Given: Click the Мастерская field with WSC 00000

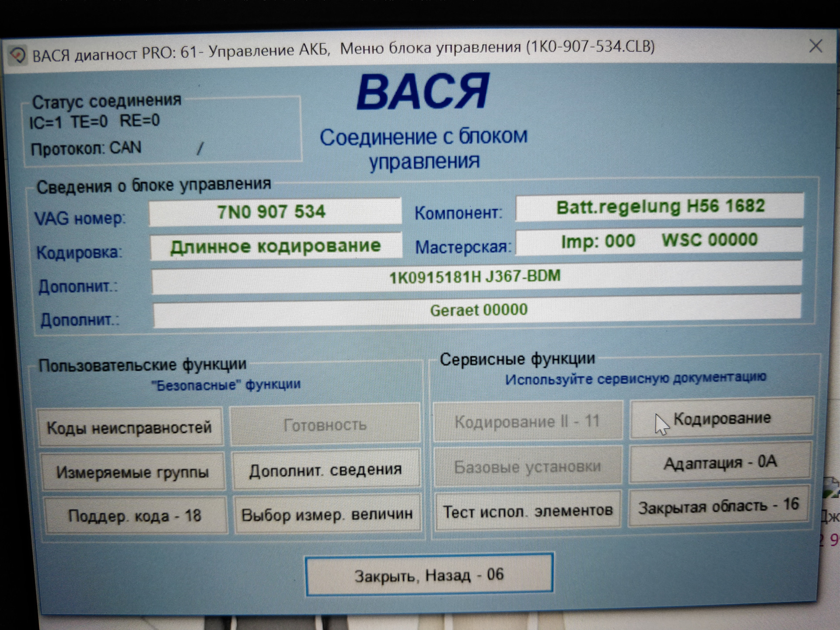Looking at the screenshot, I should point(659,241).
